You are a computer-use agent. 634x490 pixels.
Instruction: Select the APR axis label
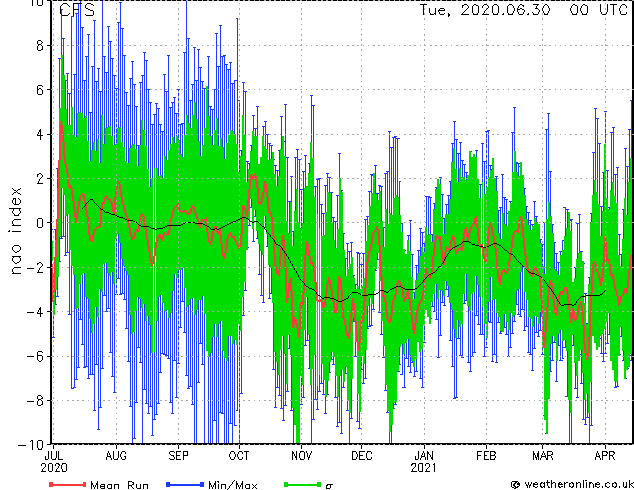tap(605, 456)
